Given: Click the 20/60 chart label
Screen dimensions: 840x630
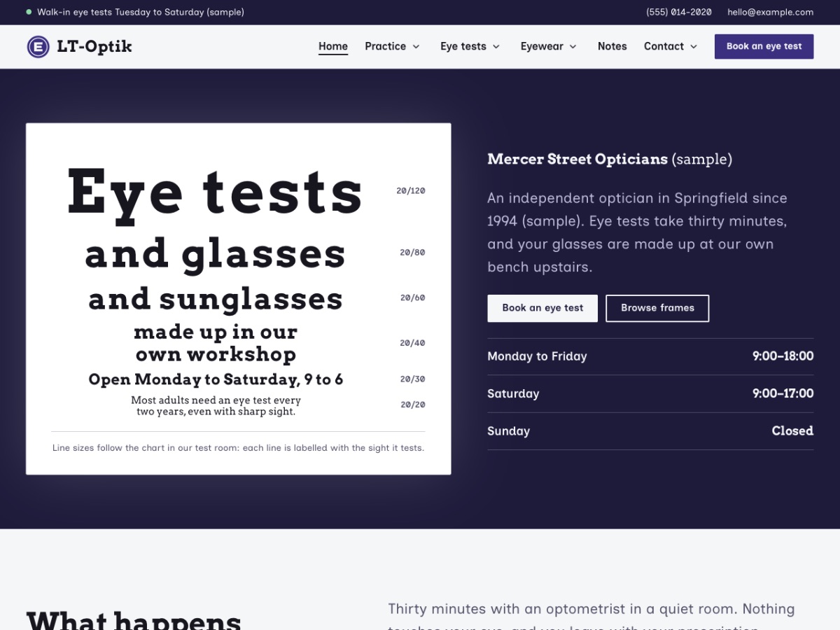Looking at the screenshot, I should pyautogui.click(x=412, y=297).
